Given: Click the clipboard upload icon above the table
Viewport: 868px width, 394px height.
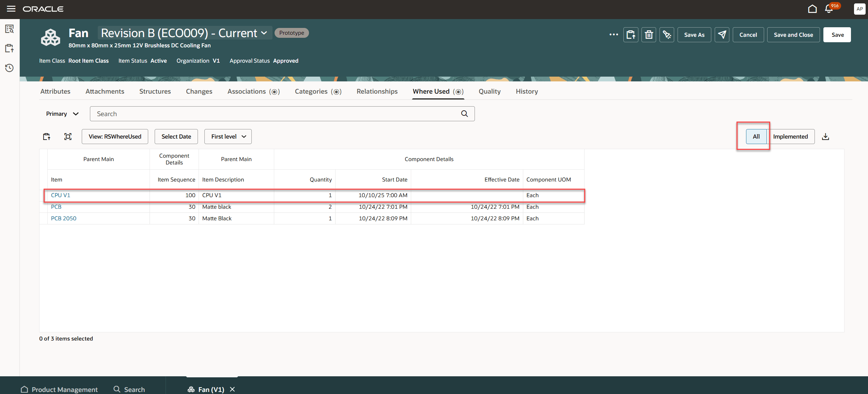Looking at the screenshot, I should tap(46, 136).
